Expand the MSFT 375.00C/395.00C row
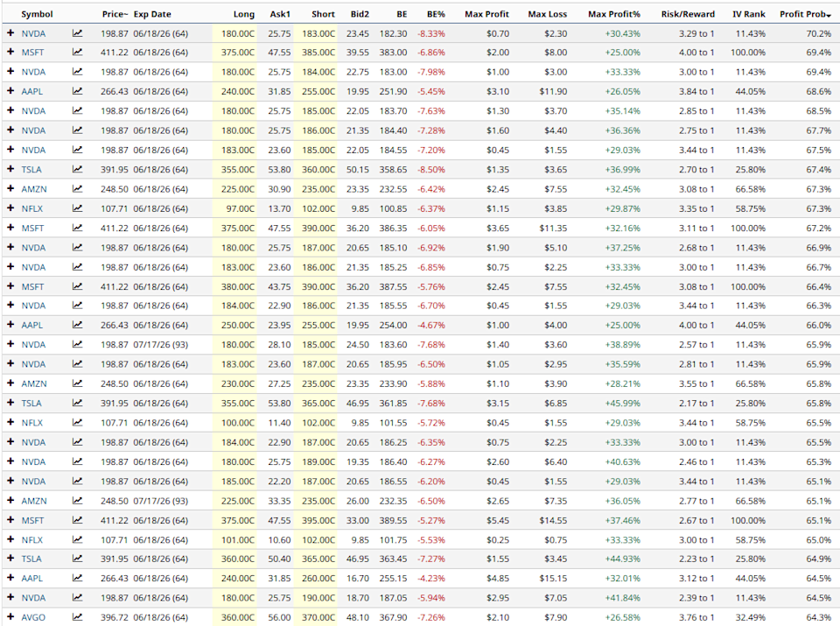This screenshot has height=626, width=840. (10, 520)
